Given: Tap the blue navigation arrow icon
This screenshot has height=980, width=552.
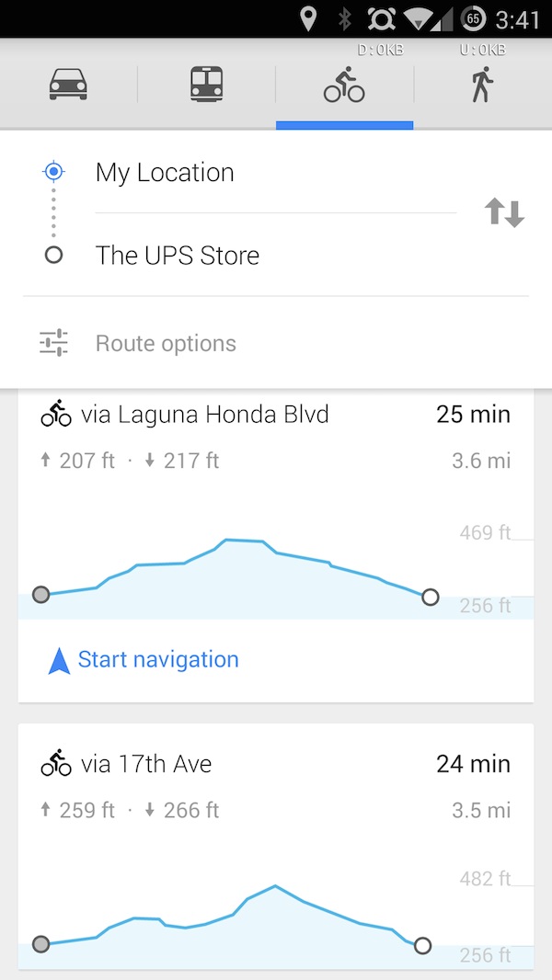Looking at the screenshot, I should click(58, 658).
